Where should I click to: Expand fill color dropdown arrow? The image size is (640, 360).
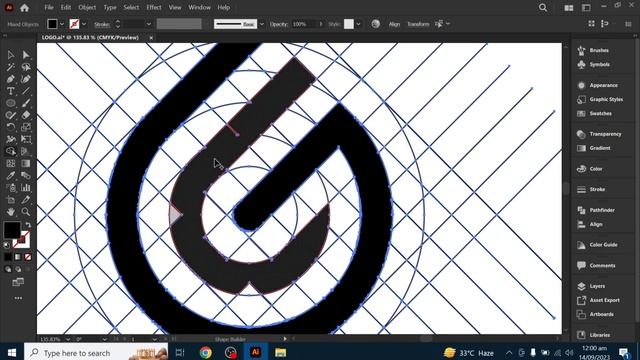62,24
